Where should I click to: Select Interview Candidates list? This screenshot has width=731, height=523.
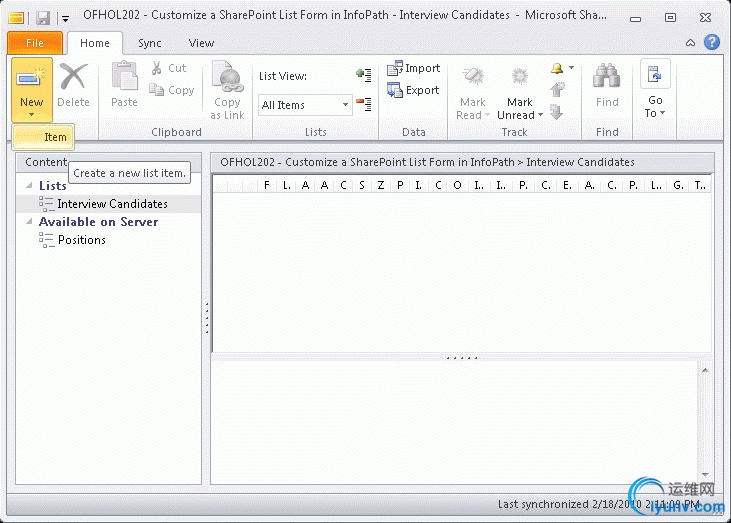click(x=109, y=204)
